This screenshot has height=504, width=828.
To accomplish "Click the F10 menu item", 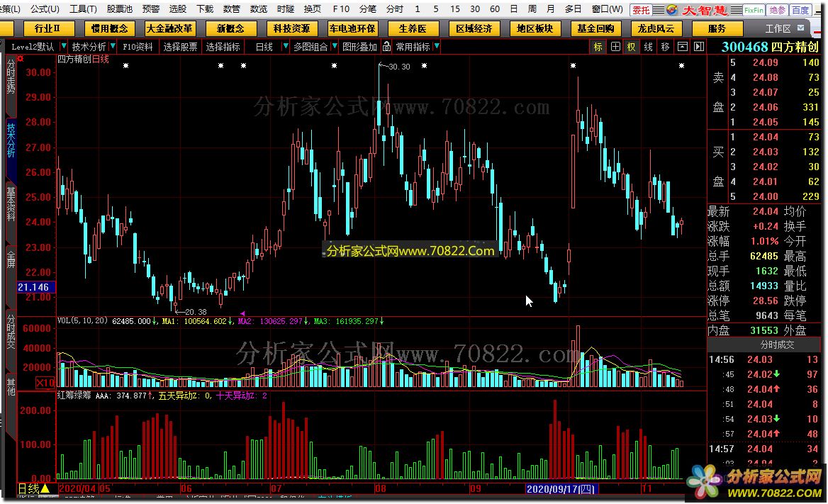I will pos(341,9).
